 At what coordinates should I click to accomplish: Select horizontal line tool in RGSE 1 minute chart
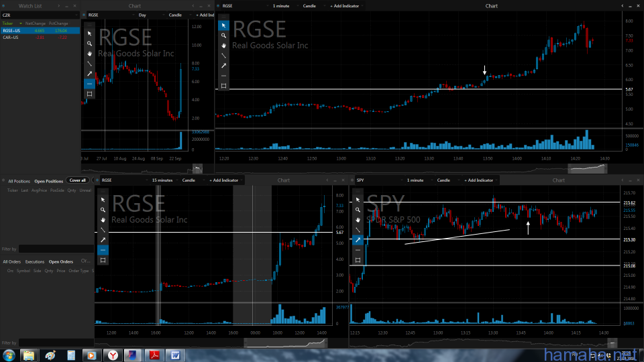click(x=223, y=76)
